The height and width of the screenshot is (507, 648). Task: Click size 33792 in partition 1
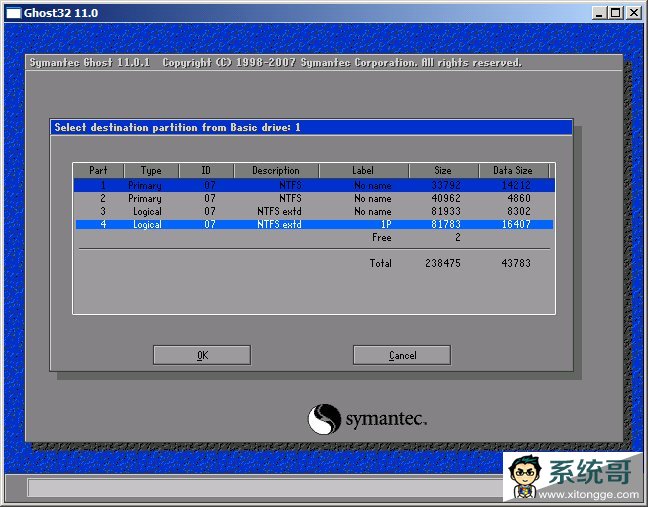[446, 185]
